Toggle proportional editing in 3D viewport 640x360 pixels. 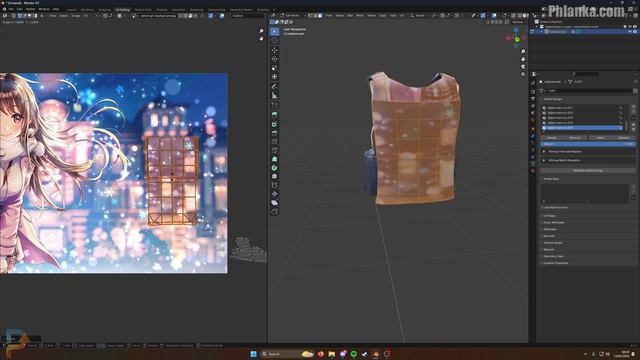pyautogui.click(x=457, y=16)
